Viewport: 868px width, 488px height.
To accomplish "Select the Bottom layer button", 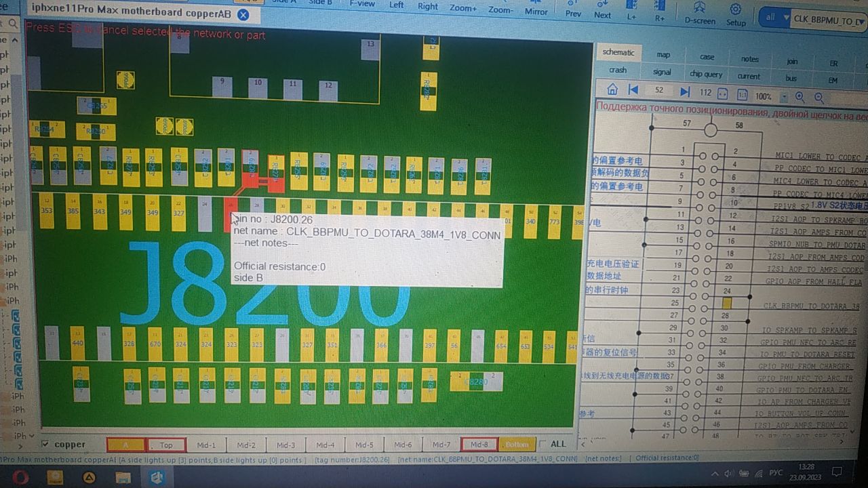I will (517, 445).
